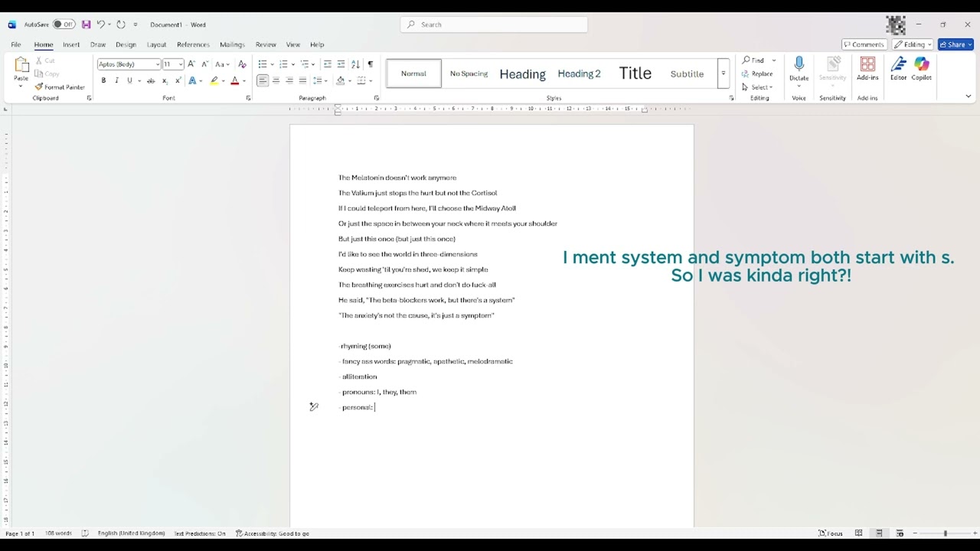Open the Accessibility: Good to go checker
Viewport: 980px width, 551px height.
coord(273,533)
